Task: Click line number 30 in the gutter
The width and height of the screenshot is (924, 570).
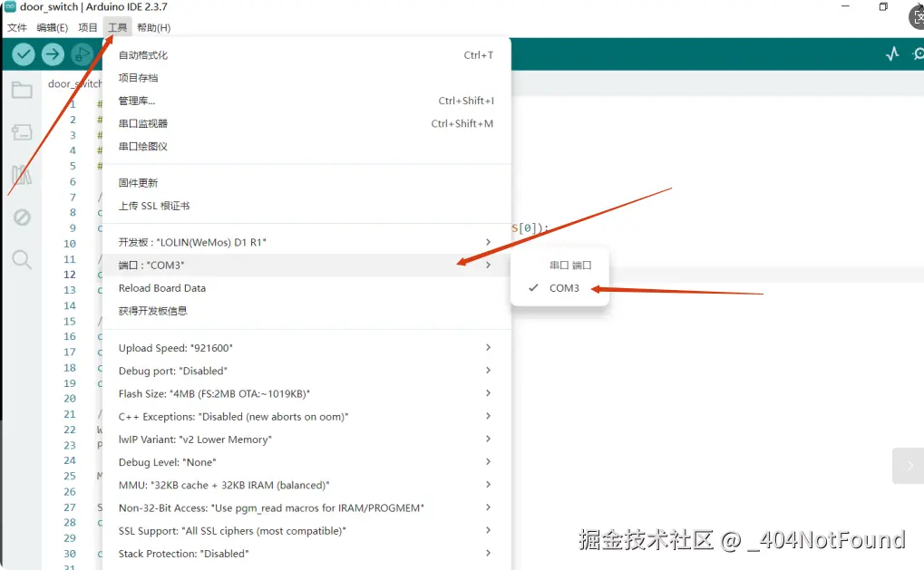Action: (x=70, y=554)
